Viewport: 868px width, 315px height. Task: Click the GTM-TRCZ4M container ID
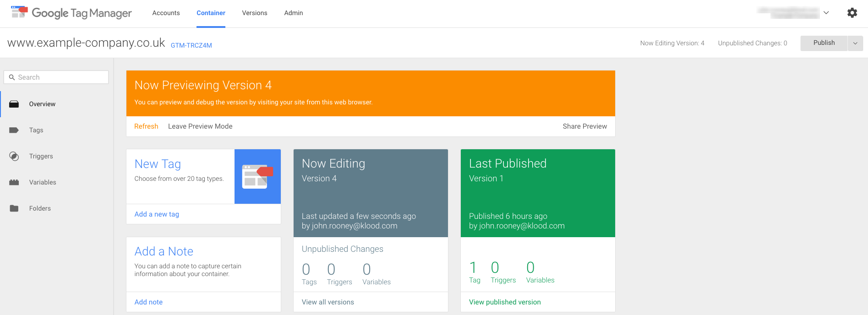click(x=191, y=45)
